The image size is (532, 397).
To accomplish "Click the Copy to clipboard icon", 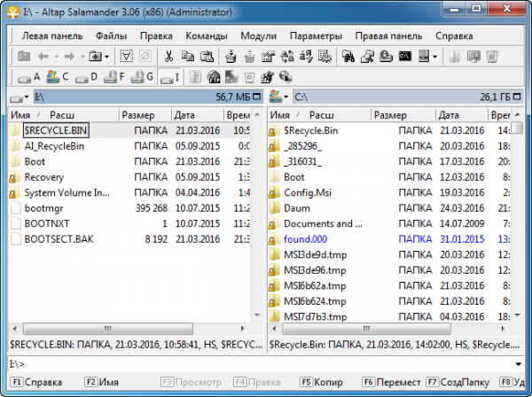I will pyautogui.click(x=187, y=57).
